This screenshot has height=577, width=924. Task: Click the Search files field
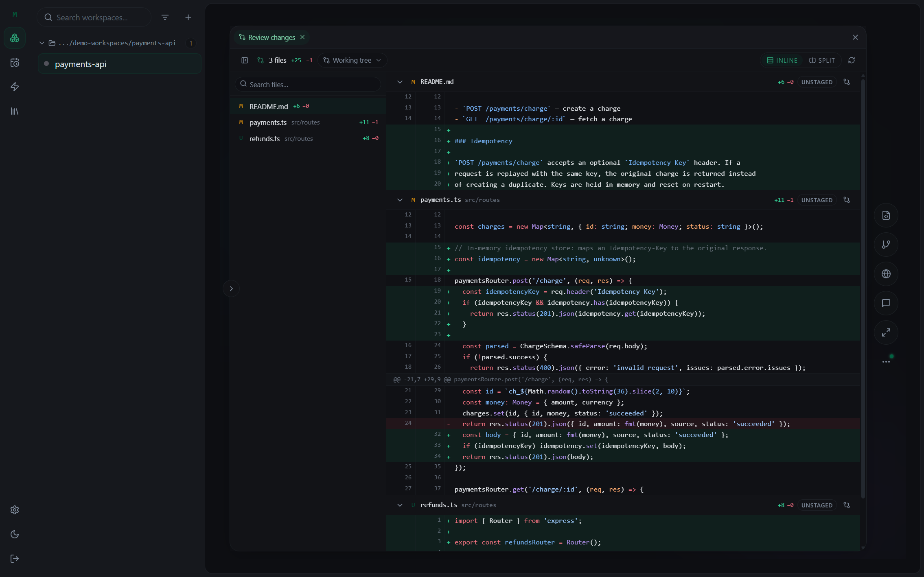coord(308,84)
